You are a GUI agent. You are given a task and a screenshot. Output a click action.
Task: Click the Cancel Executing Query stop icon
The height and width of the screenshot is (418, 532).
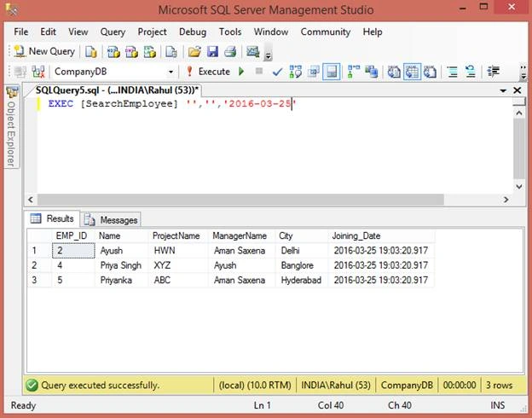(x=259, y=71)
